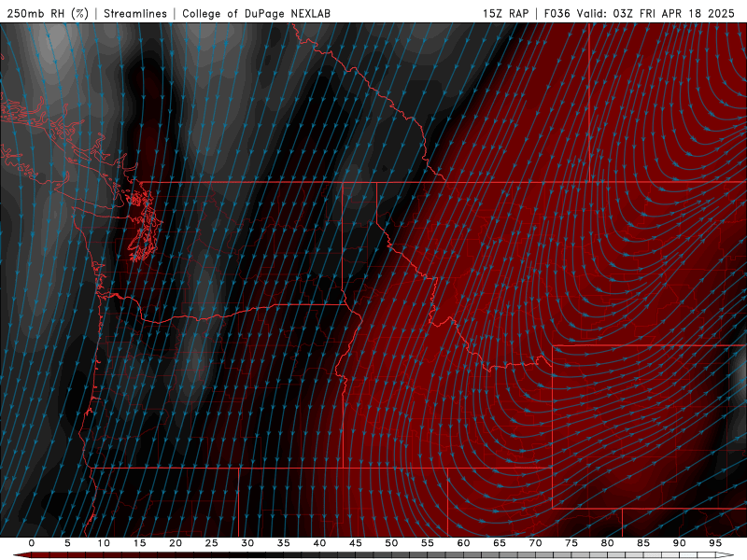Click the "35" tick label on the colorbar
The image size is (747, 560).
tap(284, 543)
